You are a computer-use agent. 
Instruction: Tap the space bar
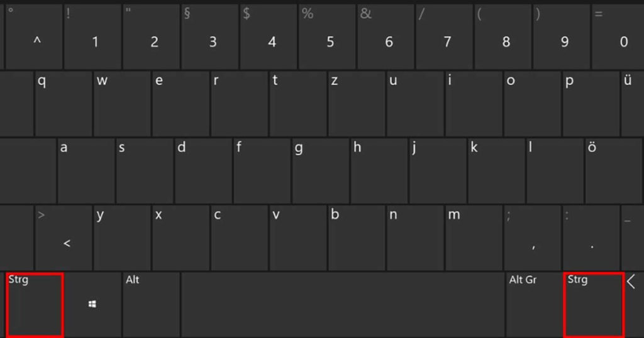(x=343, y=305)
